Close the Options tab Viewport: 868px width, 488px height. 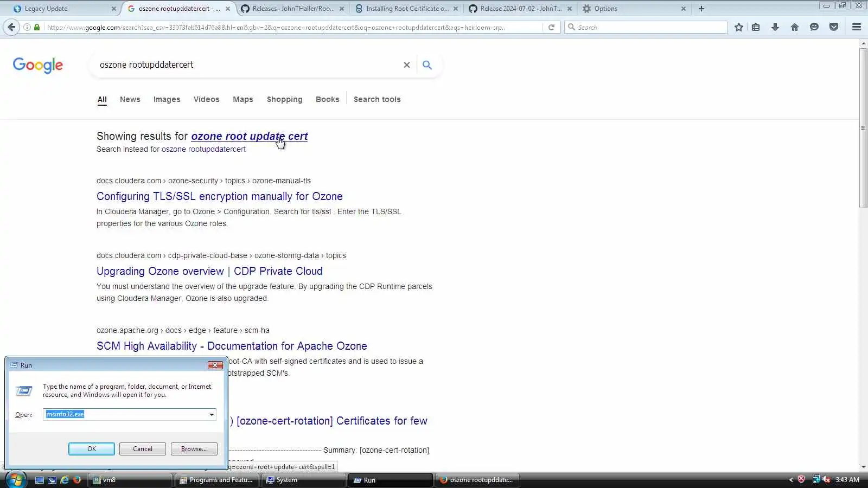[x=683, y=9]
